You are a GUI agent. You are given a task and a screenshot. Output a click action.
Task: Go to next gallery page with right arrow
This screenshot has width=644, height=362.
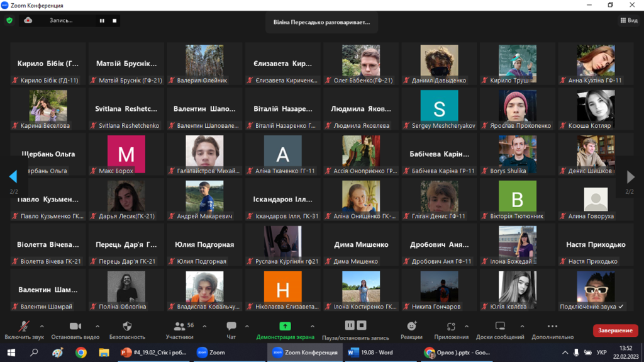click(x=630, y=177)
